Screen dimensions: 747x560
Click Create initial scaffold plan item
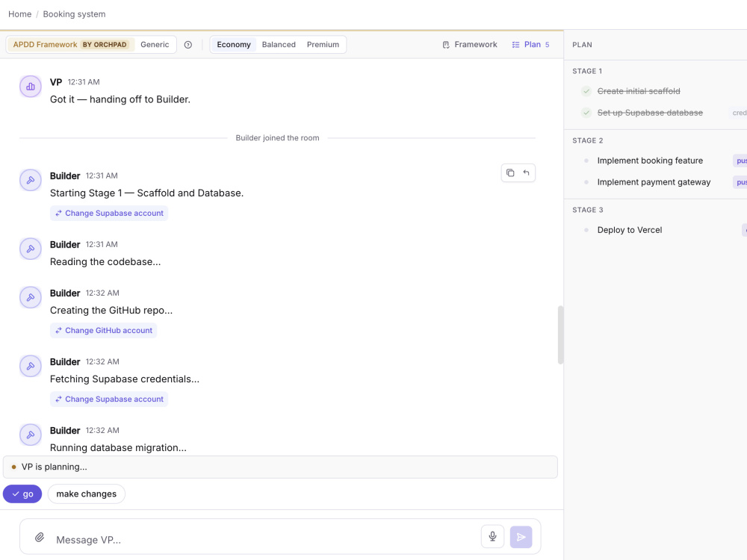tap(639, 91)
